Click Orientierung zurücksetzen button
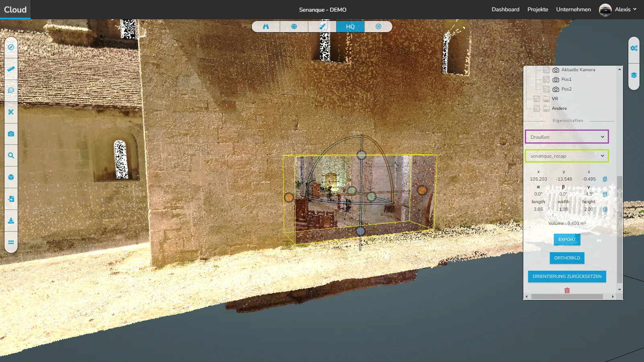The height and width of the screenshot is (362, 644). tap(567, 276)
